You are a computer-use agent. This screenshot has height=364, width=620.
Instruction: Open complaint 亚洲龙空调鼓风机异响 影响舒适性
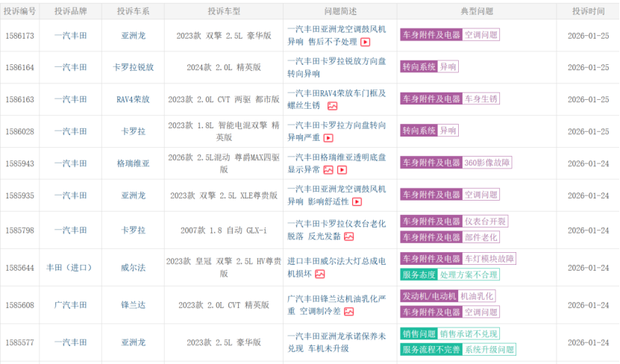click(x=336, y=195)
